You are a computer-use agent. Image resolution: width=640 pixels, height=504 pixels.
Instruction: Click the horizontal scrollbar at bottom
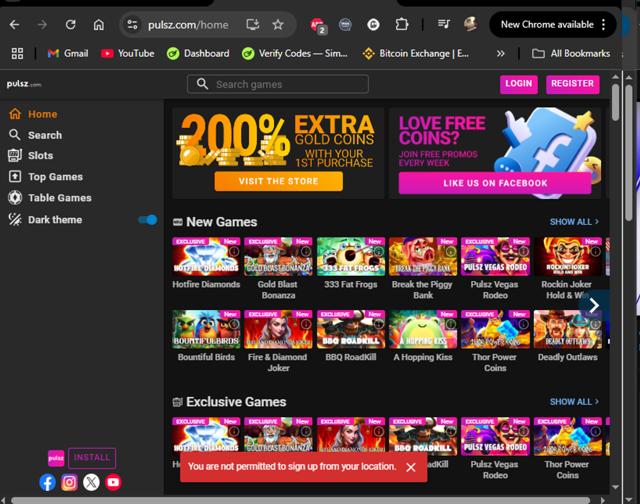(x=300, y=500)
